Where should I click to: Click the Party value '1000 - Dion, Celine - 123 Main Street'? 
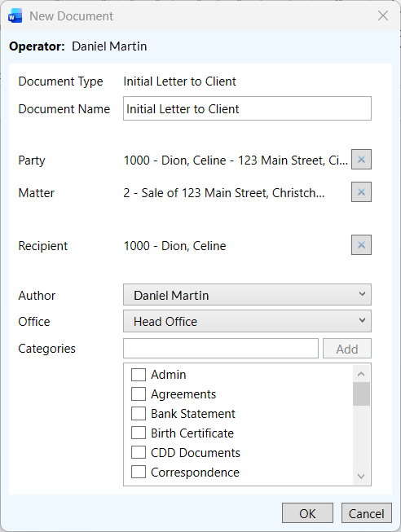click(x=236, y=160)
